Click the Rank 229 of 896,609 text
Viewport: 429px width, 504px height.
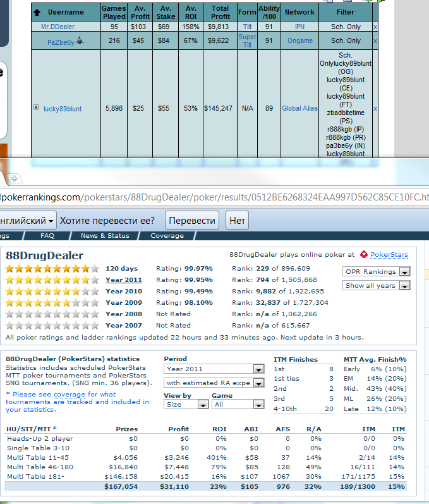[271, 268]
